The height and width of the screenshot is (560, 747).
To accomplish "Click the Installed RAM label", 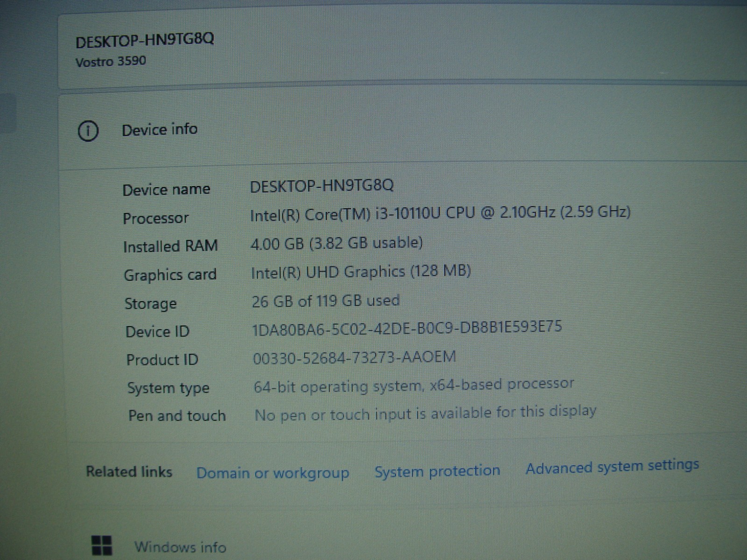I will click(170, 246).
